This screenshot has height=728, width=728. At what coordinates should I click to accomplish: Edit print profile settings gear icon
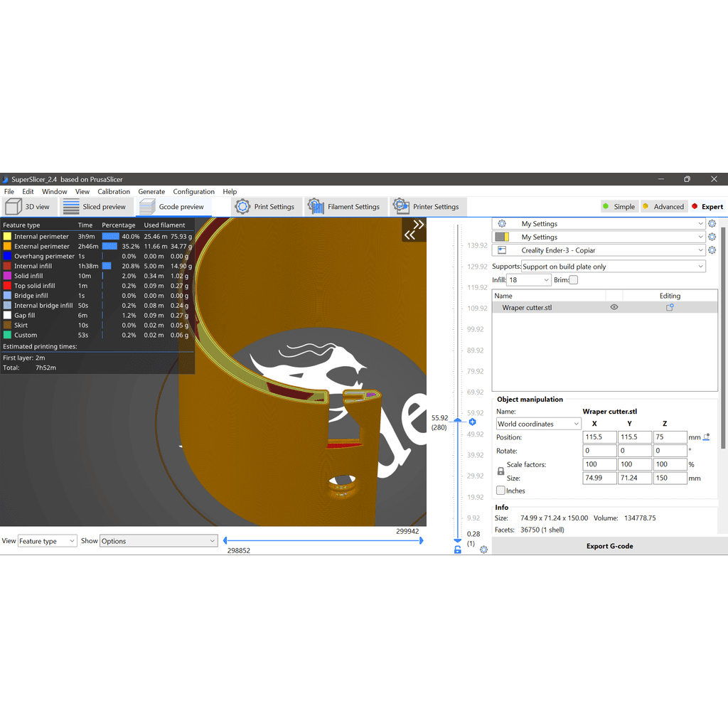tap(712, 224)
